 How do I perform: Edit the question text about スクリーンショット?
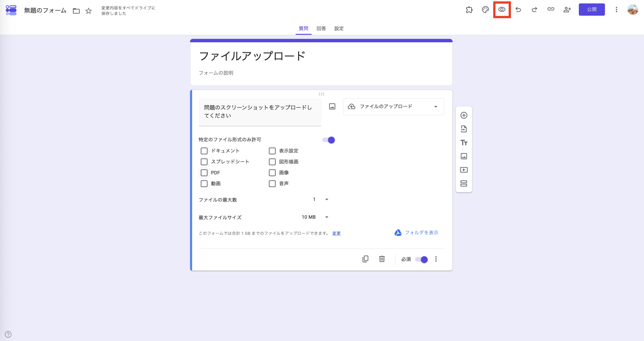pyautogui.click(x=260, y=112)
